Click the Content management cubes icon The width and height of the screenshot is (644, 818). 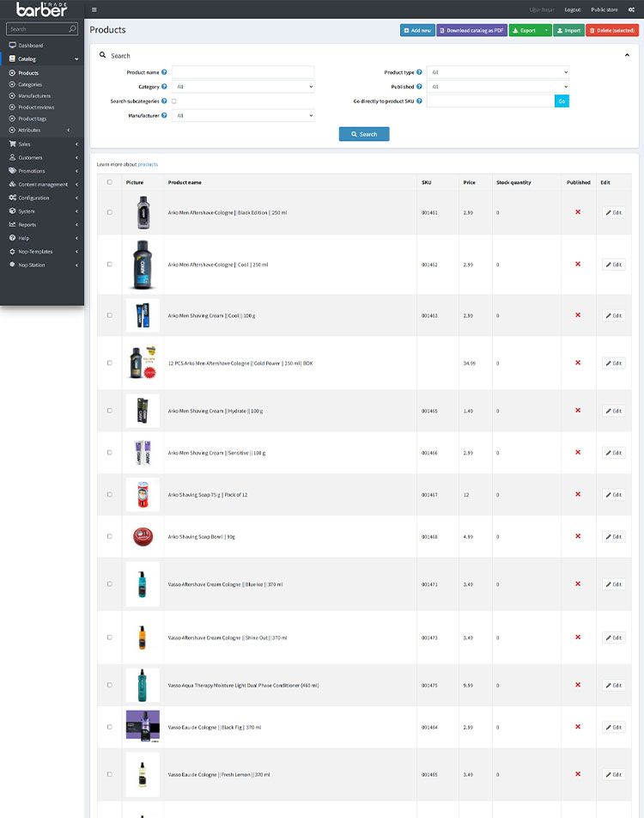13,184
